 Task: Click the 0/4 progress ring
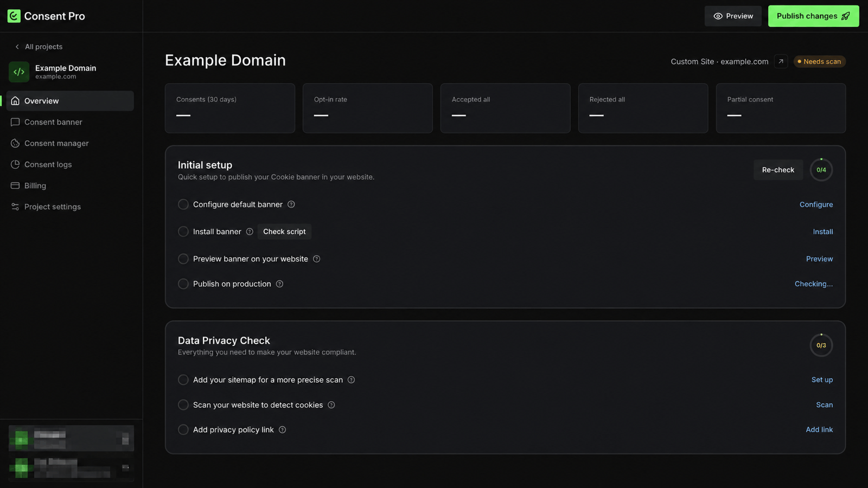click(x=821, y=170)
